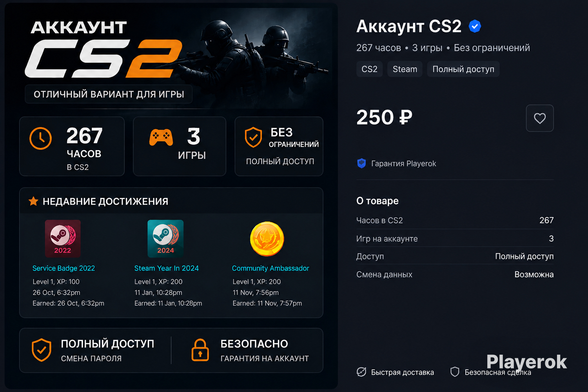Screen dimensions: 588x392
Task: Select the CS2 tag chip
Action: 369,69
